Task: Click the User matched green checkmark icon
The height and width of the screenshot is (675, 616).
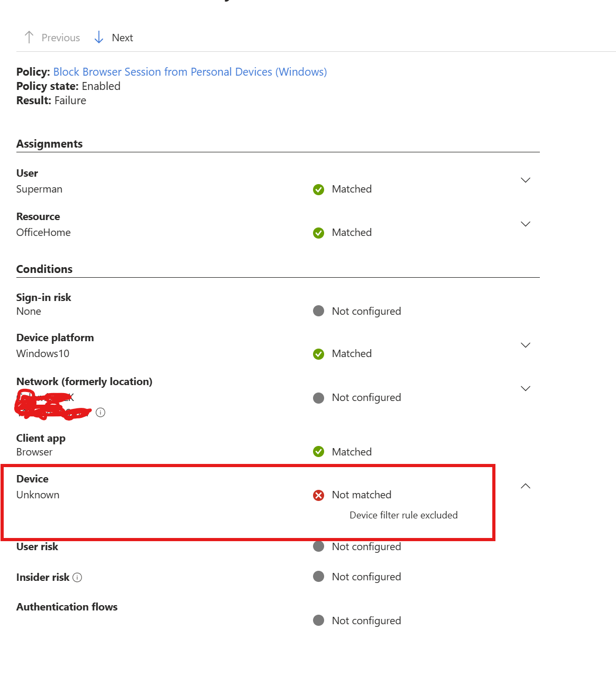Action: [318, 189]
